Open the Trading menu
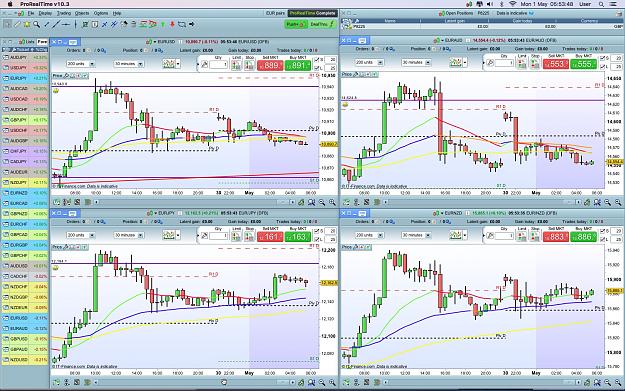625x391 pixels. pos(63,13)
